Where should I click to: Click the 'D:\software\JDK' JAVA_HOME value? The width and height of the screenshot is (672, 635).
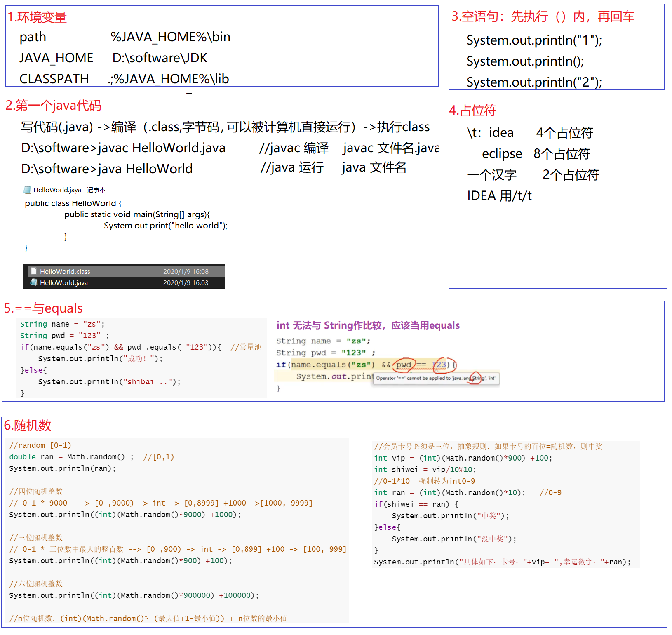tap(160, 58)
